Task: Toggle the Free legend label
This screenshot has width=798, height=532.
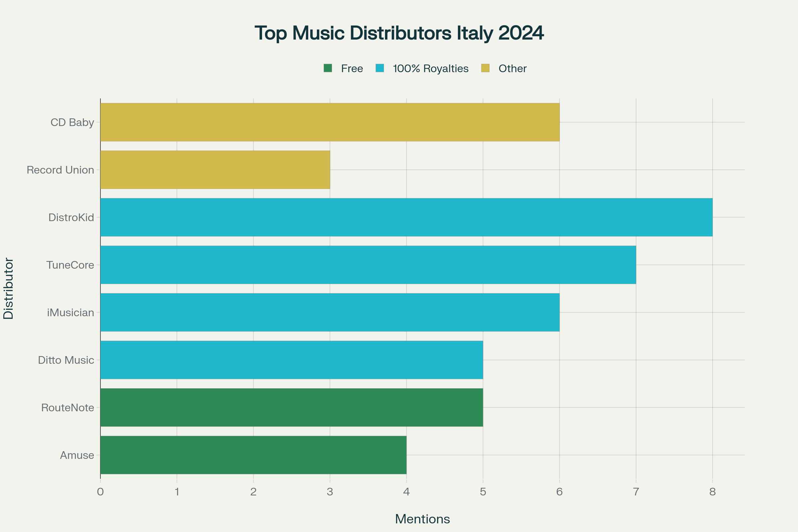Action: 352,68
